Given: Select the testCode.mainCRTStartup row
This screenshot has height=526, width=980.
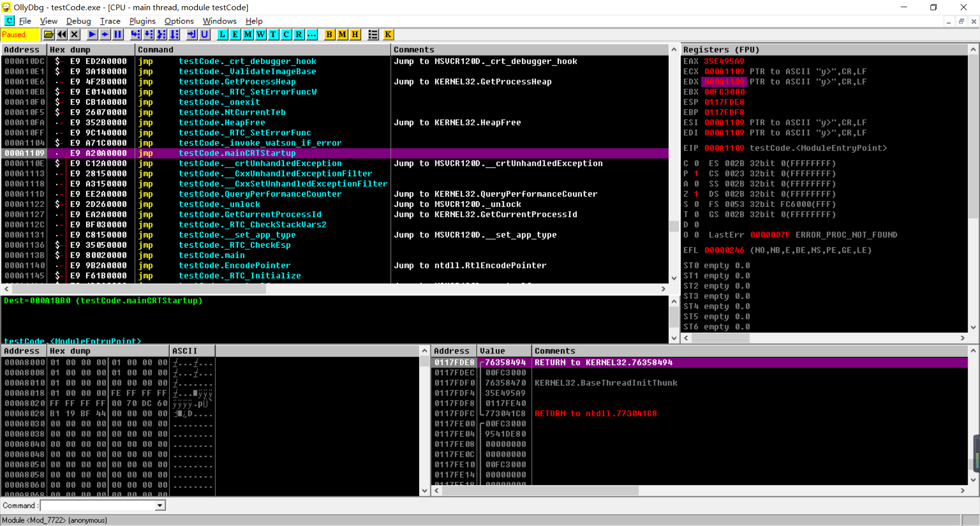Looking at the screenshot, I should point(335,153).
